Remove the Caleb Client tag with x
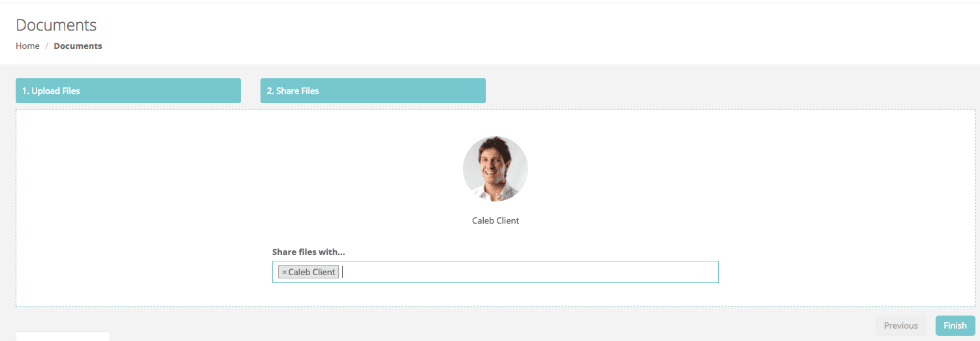Viewport: 980px width, 341px height. click(284, 273)
